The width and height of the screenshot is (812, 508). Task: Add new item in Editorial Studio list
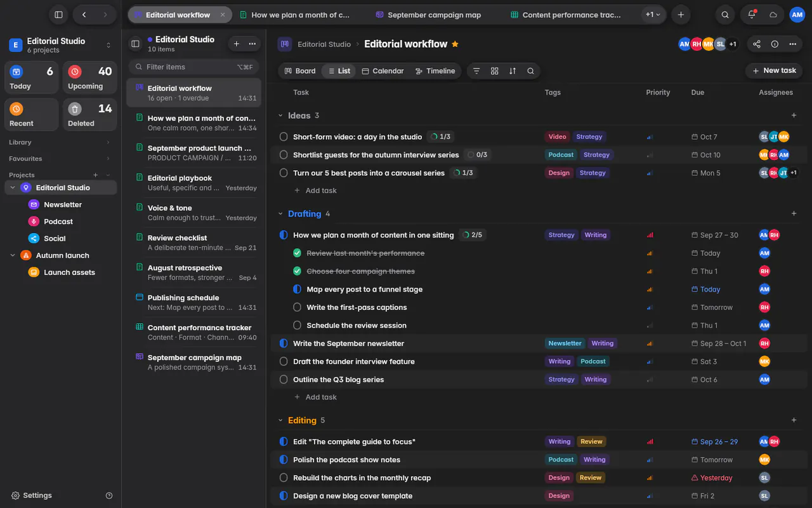pyautogui.click(x=237, y=44)
